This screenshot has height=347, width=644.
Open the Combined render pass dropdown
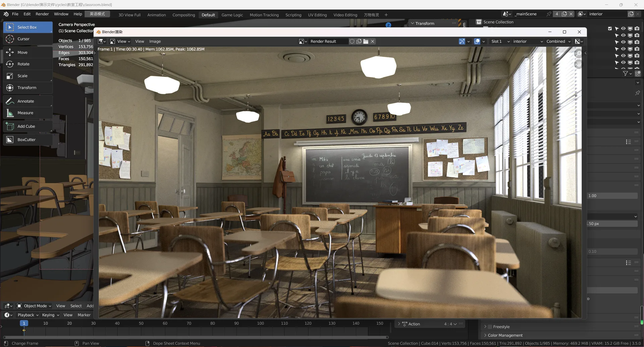[558, 41]
